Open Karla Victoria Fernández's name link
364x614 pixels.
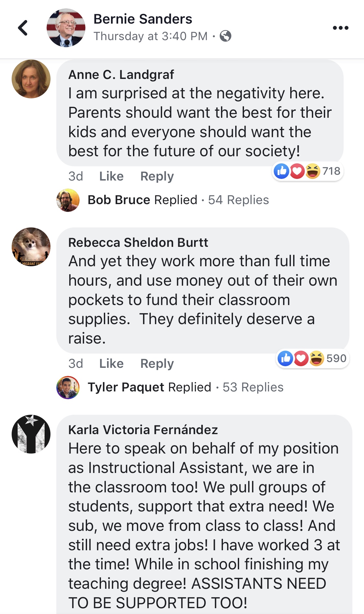[143, 430]
